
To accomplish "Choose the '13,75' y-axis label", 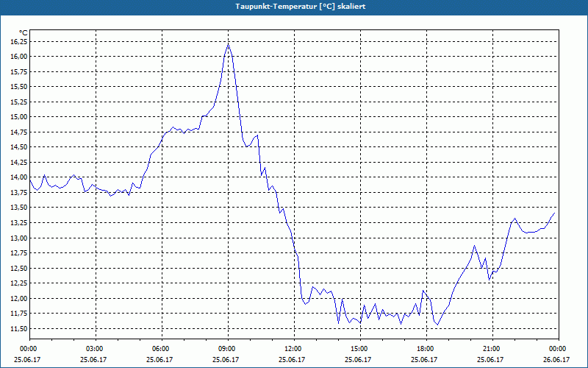I will click(19, 193).
